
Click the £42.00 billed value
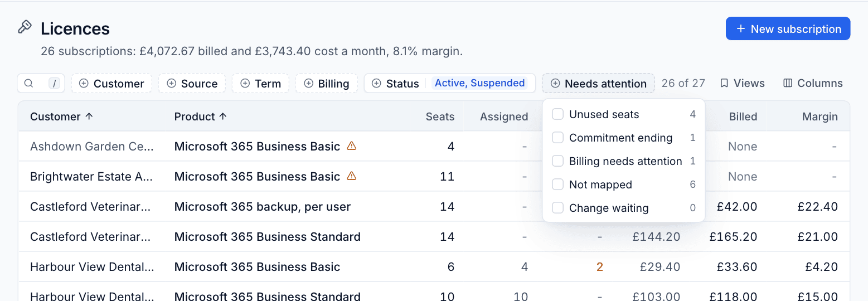click(x=737, y=206)
